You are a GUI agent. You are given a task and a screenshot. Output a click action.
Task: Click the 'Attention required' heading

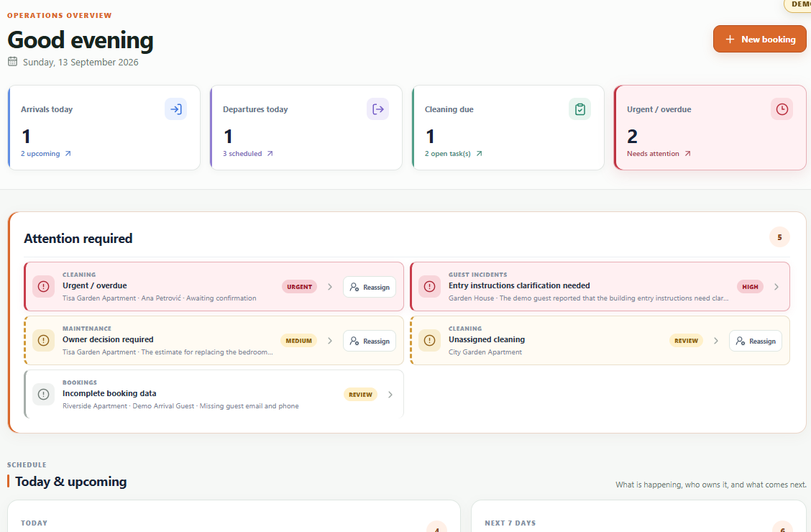[78, 239]
